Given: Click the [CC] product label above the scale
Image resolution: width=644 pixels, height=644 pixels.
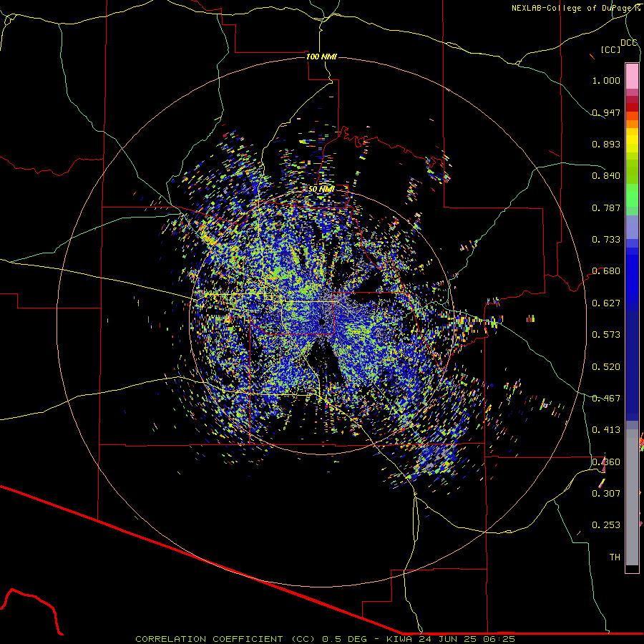Looking at the screenshot, I should click(611, 49).
